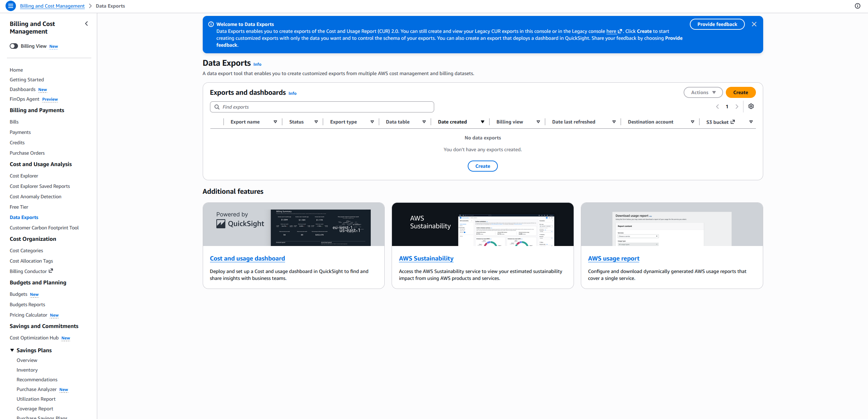Click the AWS Sustainability card image

click(483, 224)
